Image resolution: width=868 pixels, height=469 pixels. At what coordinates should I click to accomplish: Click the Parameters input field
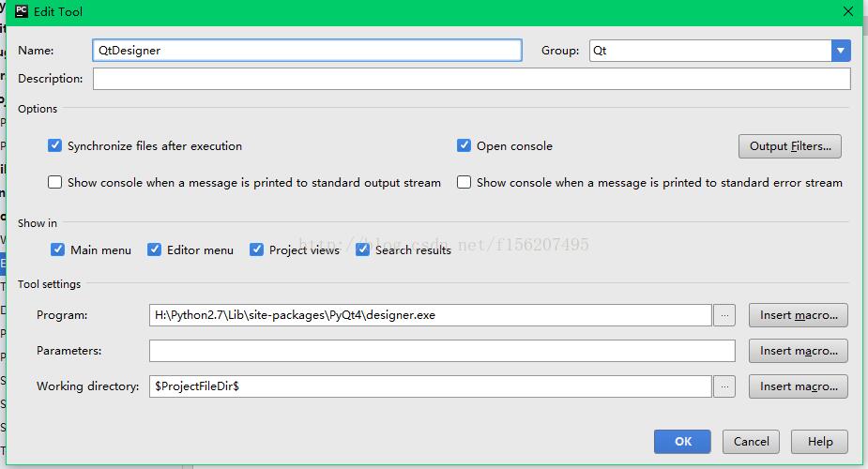[442, 351]
